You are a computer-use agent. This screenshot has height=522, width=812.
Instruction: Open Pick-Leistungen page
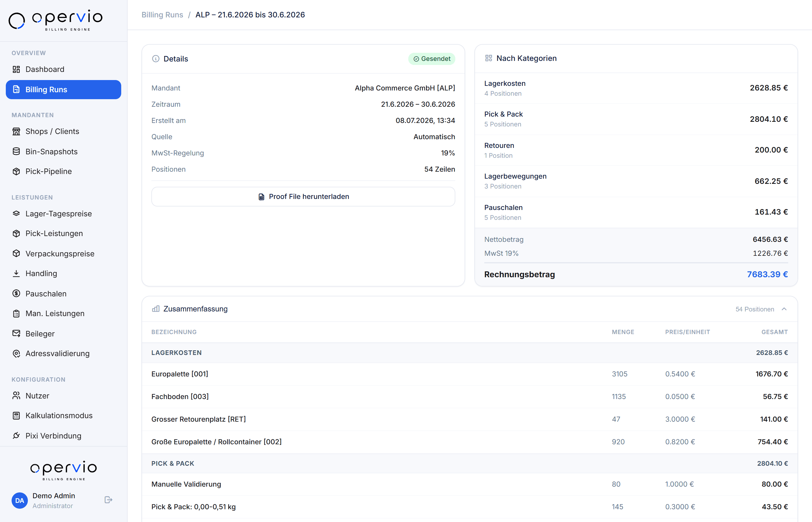pyautogui.click(x=64, y=233)
